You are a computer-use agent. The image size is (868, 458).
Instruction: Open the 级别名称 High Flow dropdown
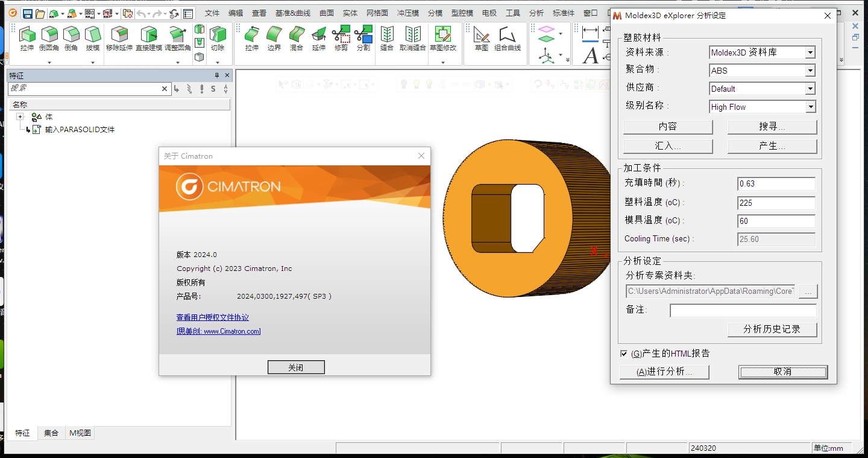(x=811, y=107)
